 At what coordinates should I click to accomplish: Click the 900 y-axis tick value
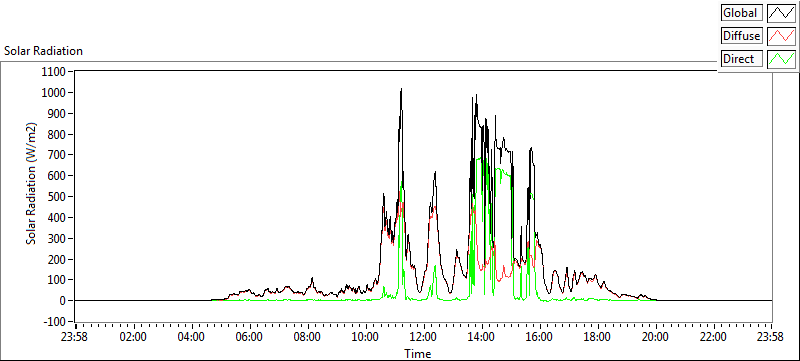[x=58, y=114]
